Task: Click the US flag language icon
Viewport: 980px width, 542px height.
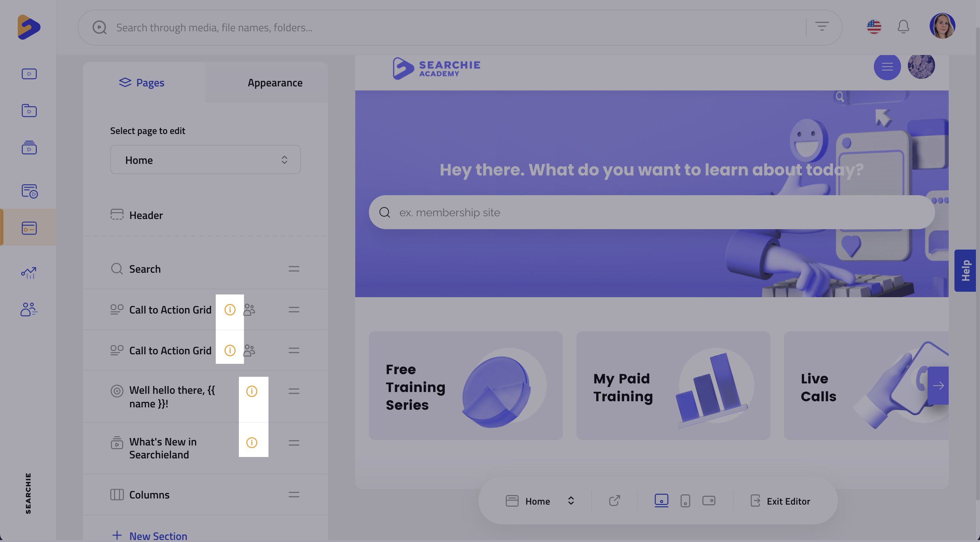Action: pos(874,27)
